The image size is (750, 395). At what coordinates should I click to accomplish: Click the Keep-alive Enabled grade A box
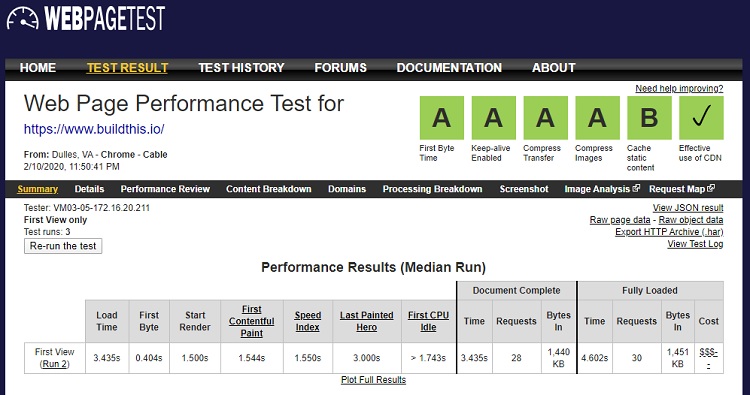pos(494,118)
